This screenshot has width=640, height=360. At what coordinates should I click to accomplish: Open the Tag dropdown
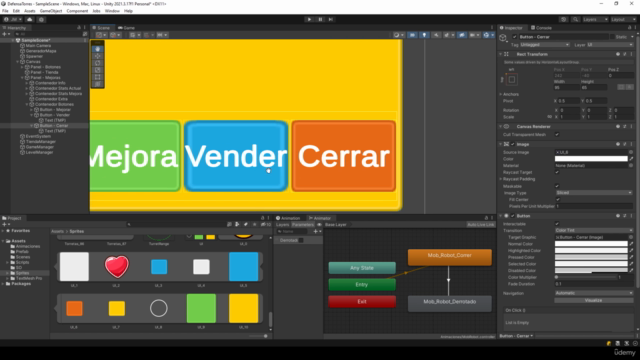point(545,44)
